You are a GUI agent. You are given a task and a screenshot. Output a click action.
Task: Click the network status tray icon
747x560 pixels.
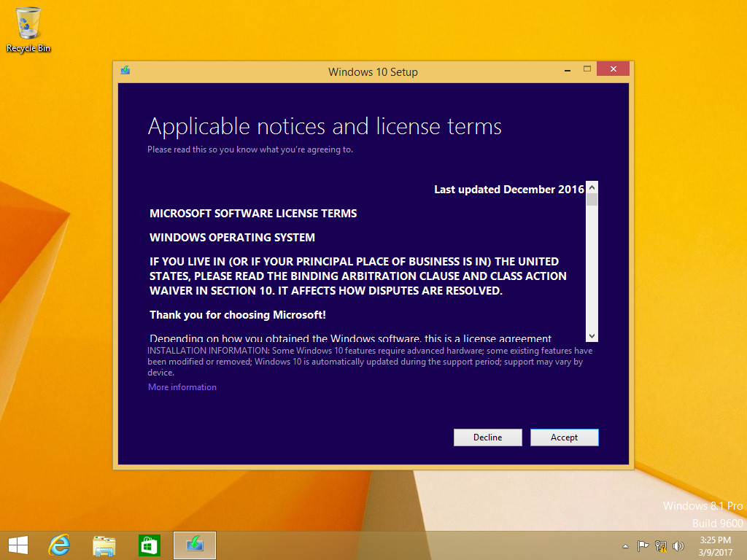tap(661, 545)
